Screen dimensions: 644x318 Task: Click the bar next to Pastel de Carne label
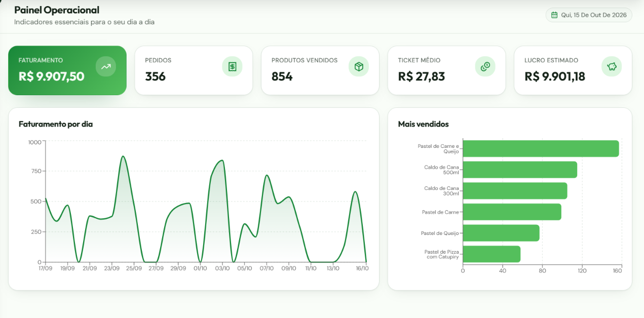[x=512, y=212]
